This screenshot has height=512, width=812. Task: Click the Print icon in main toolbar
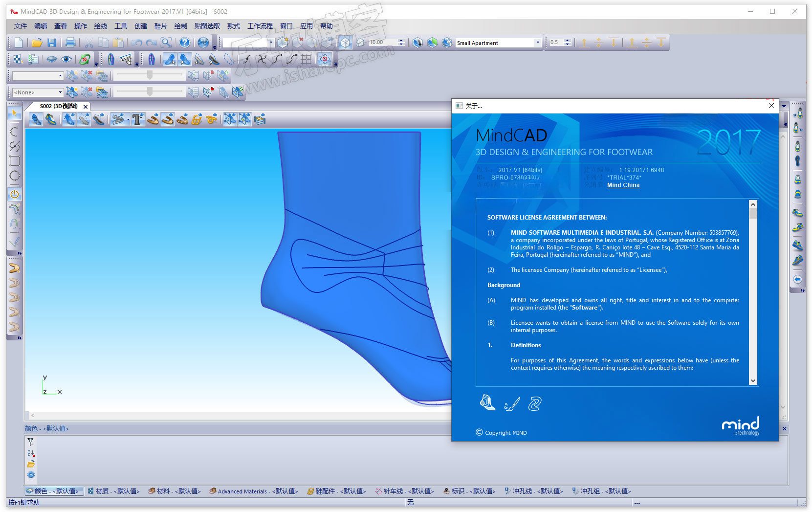(70, 43)
